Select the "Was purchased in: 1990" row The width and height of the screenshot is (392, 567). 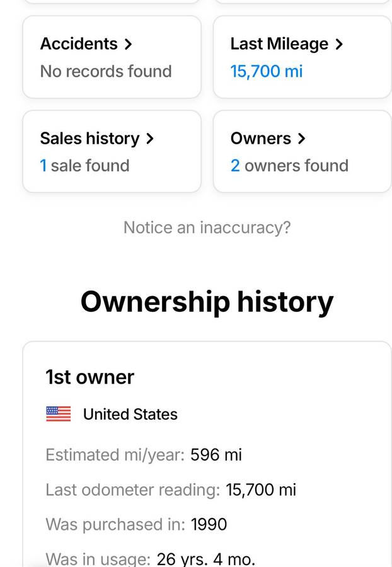[136, 525]
